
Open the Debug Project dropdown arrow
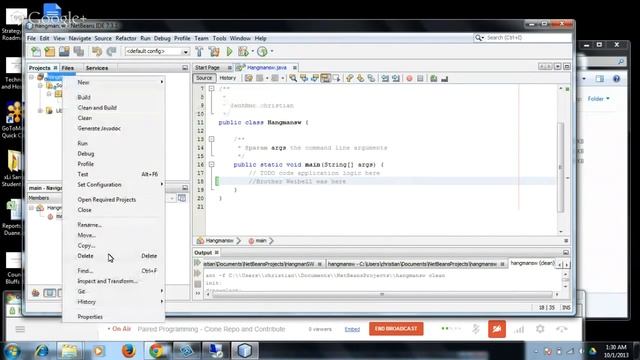point(252,51)
